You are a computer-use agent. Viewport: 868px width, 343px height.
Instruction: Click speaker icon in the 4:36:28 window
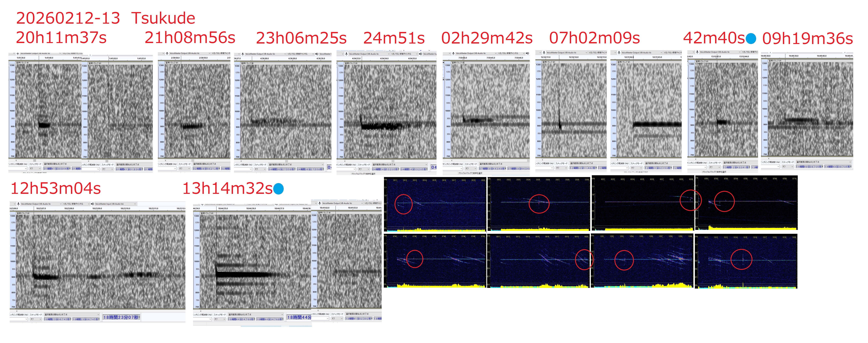317,54
